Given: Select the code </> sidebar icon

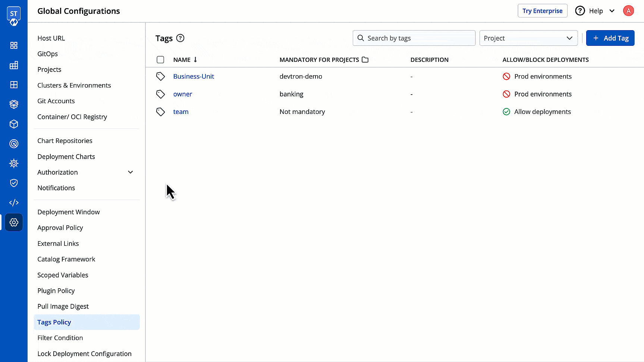Looking at the screenshot, I should tap(14, 202).
